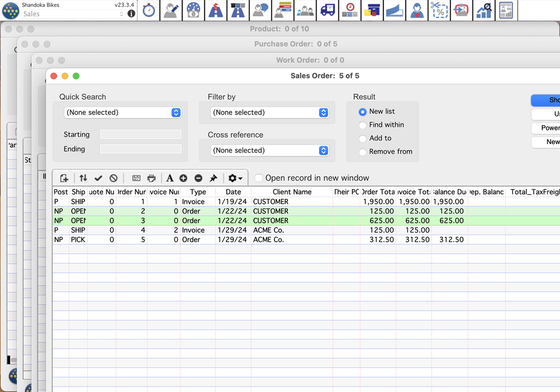Image resolution: width=560 pixels, height=392 pixels.
Task: Click the omit (prohibit) icon above the list
Action: (x=113, y=178)
